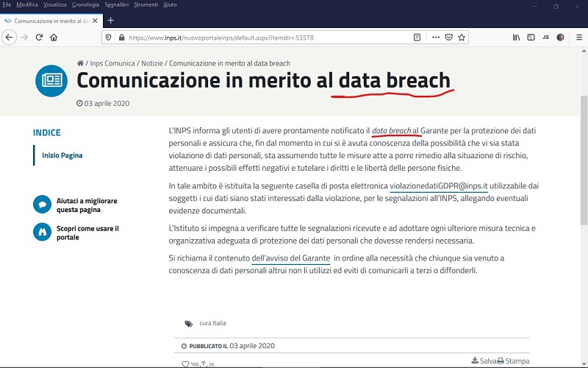Open the Visualizza menu
Image resolution: width=588 pixels, height=368 pixels.
tap(54, 5)
